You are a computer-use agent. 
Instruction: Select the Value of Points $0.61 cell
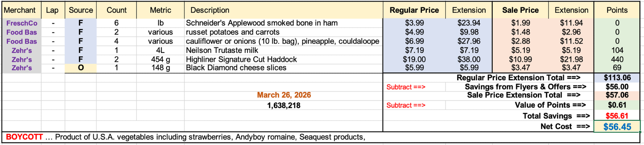[x=617, y=105]
